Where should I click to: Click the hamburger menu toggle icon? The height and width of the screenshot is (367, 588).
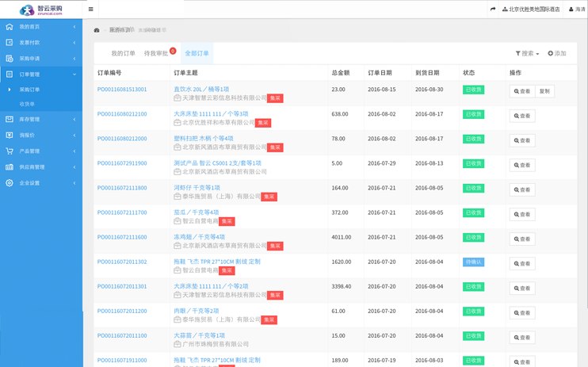tap(90, 10)
